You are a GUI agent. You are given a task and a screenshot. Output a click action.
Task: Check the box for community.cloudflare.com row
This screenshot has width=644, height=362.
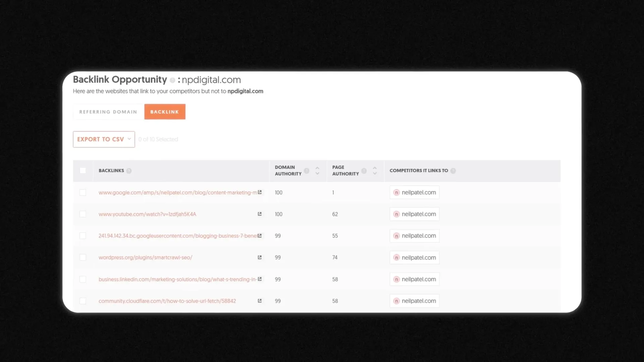pos(83,301)
